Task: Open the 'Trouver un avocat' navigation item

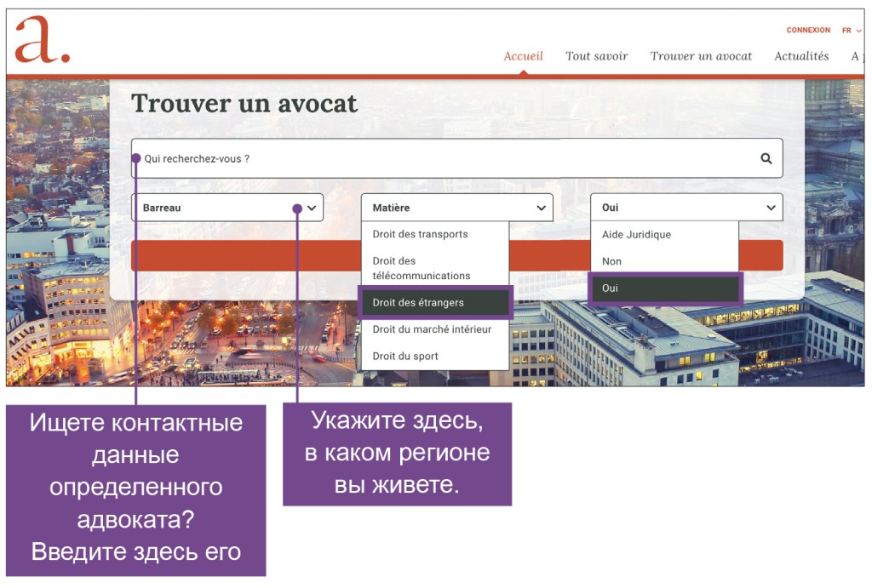Action: (x=702, y=55)
